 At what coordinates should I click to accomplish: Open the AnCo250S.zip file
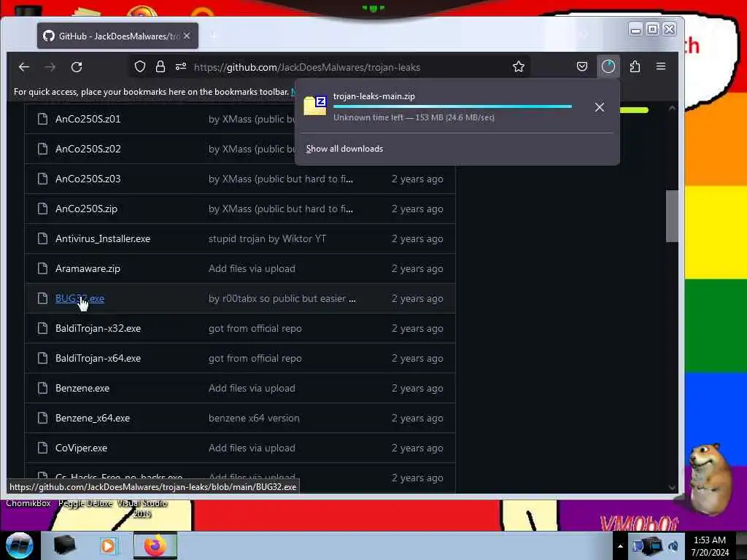(86, 209)
